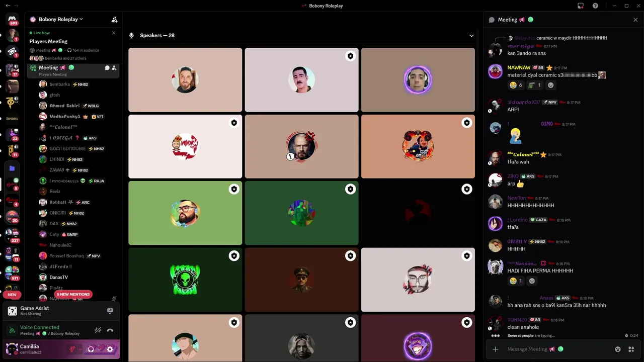Open User Settings gear

[x=110, y=349]
